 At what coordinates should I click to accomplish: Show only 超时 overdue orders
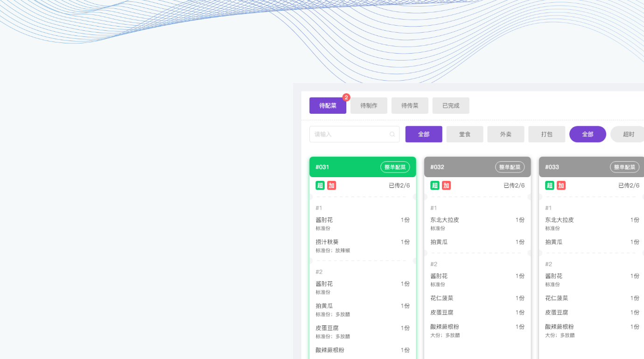tap(628, 134)
